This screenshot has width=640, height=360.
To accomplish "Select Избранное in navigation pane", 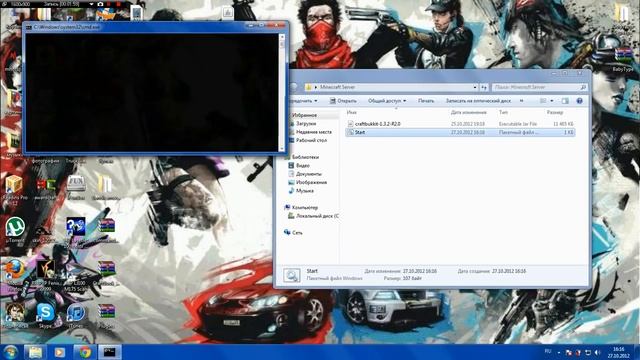I will [x=304, y=115].
